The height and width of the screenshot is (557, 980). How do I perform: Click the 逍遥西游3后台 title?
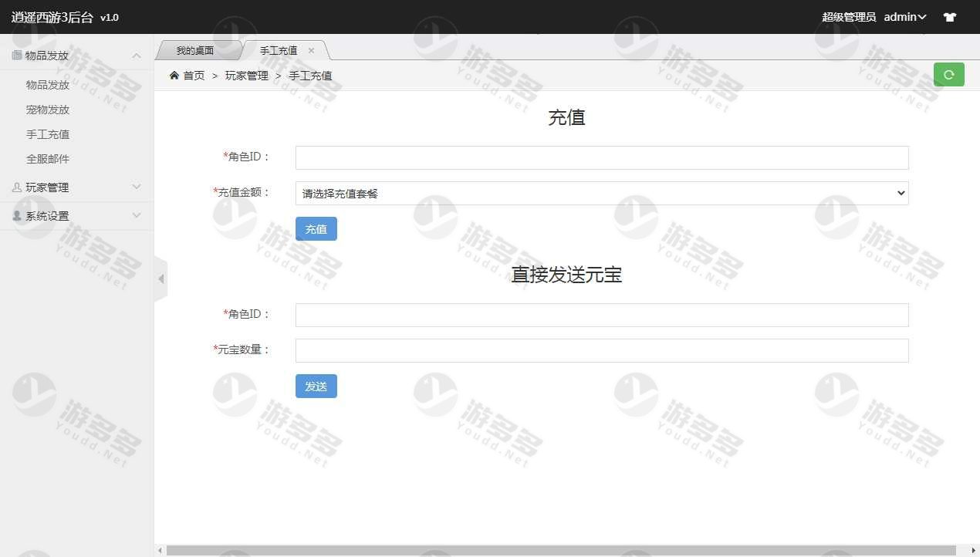[52, 17]
